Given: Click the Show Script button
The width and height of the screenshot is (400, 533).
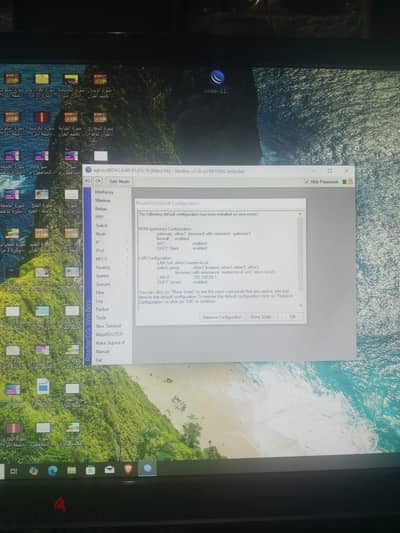Looking at the screenshot, I should tap(261, 317).
